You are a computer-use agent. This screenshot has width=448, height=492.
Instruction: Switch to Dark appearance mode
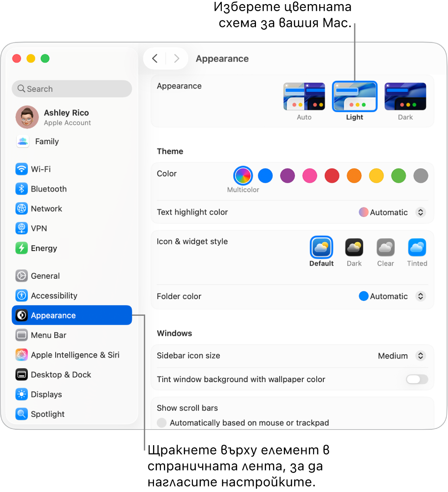tap(405, 96)
